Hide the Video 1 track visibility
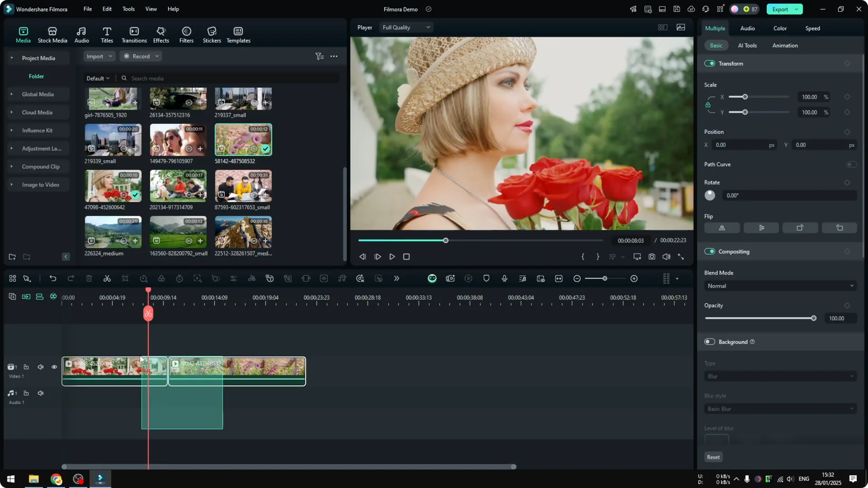868x488 pixels. [x=54, y=367]
